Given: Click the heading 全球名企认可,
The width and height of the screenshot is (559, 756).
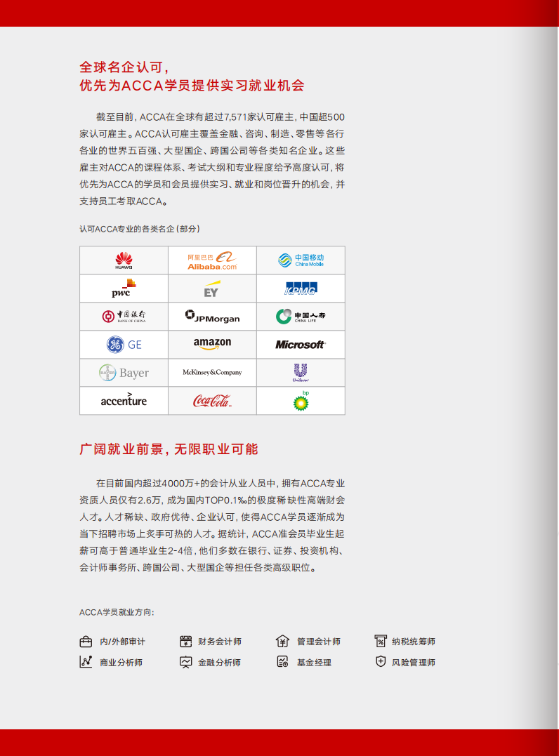Looking at the screenshot, I should point(124,67).
